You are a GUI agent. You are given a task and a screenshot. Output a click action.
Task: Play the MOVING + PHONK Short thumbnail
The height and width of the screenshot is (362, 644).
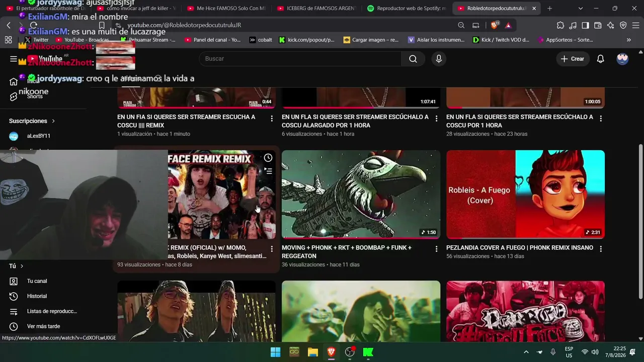361,194
